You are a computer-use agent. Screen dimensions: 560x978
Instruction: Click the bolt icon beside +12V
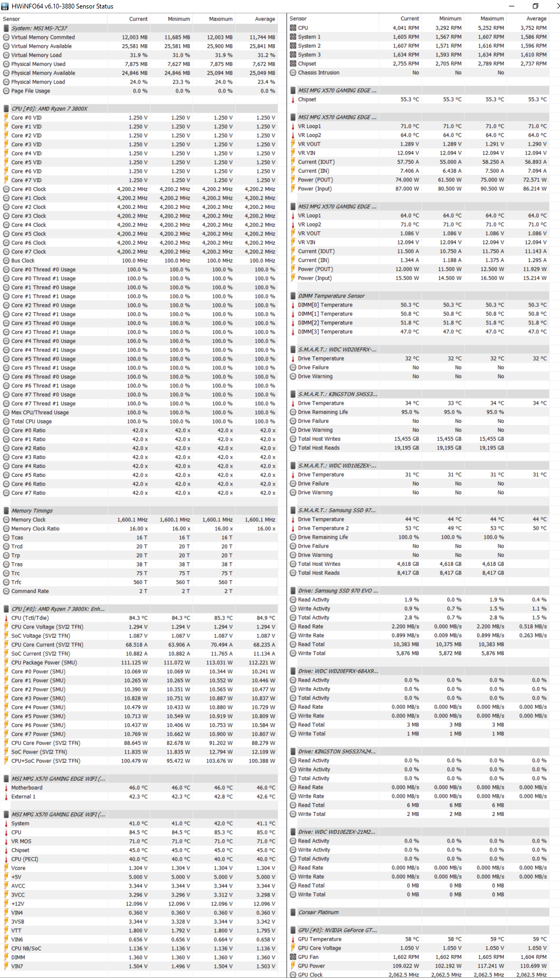point(6,904)
